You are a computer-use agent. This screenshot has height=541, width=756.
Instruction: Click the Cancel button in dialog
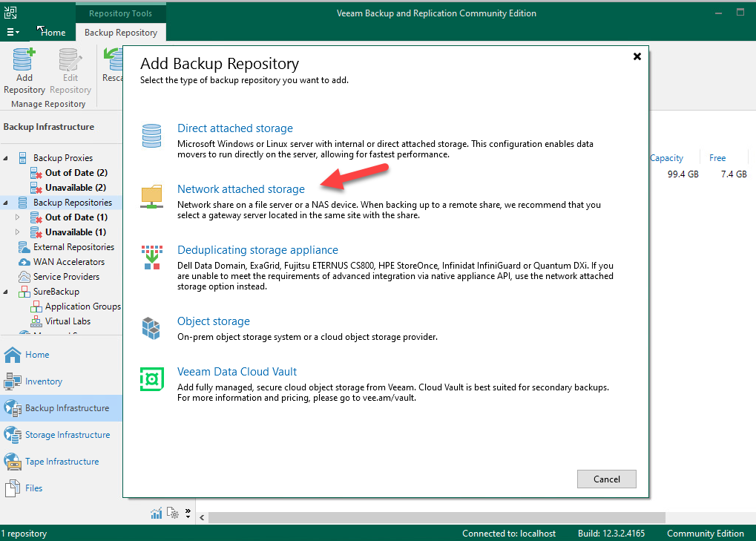pos(606,479)
